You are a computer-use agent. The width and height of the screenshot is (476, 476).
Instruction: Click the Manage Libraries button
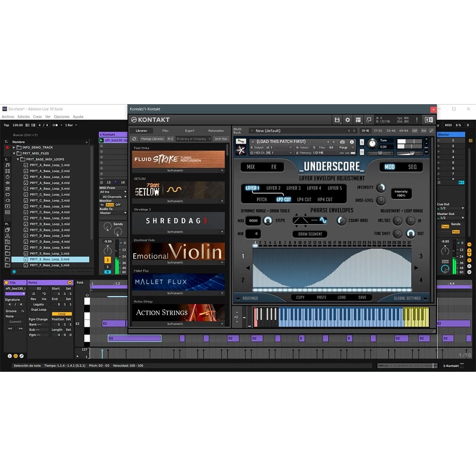pyautogui.click(x=152, y=139)
